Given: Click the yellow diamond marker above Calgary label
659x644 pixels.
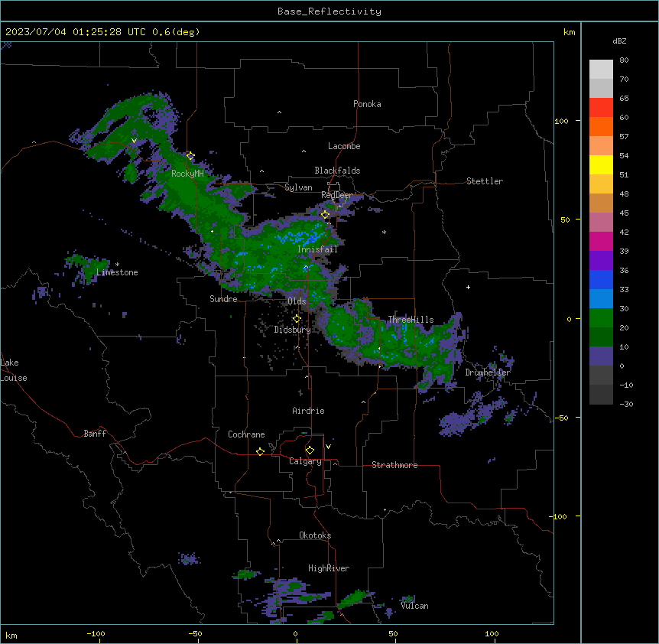Looking at the screenshot, I should [x=310, y=450].
